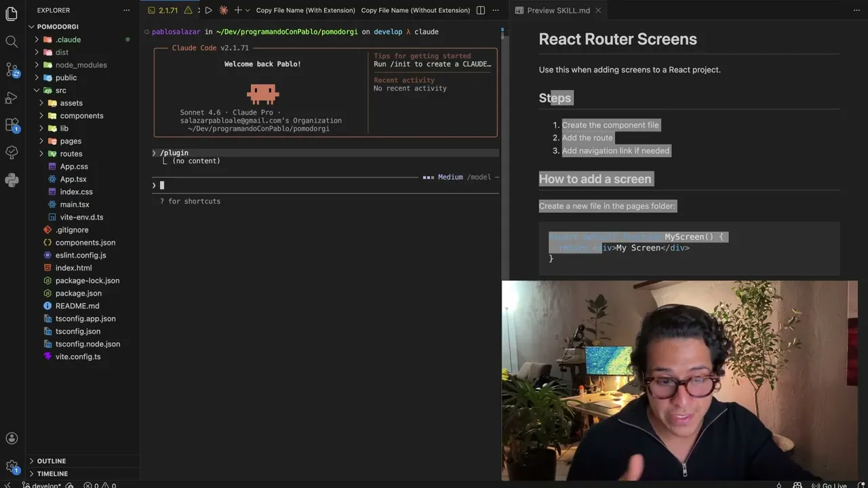This screenshot has height=488, width=868.
Task: Click the React Router Screens heading
Action: point(618,39)
